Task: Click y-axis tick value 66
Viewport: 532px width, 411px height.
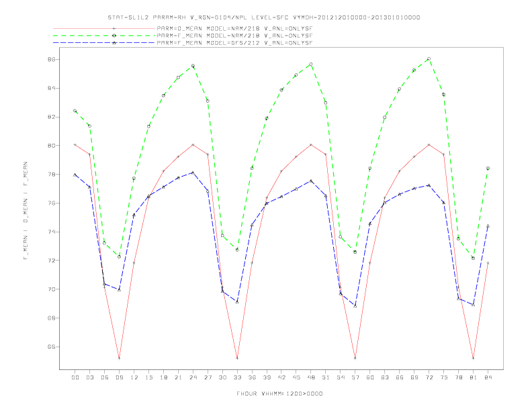Action: point(52,347)
